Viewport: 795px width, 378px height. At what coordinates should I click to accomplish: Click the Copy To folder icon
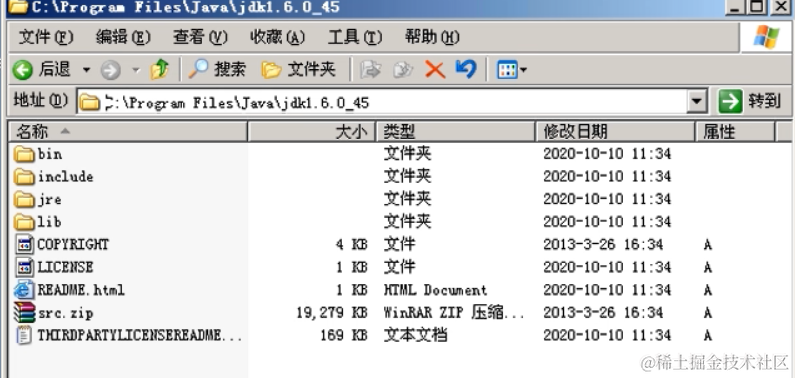(404, 70)
